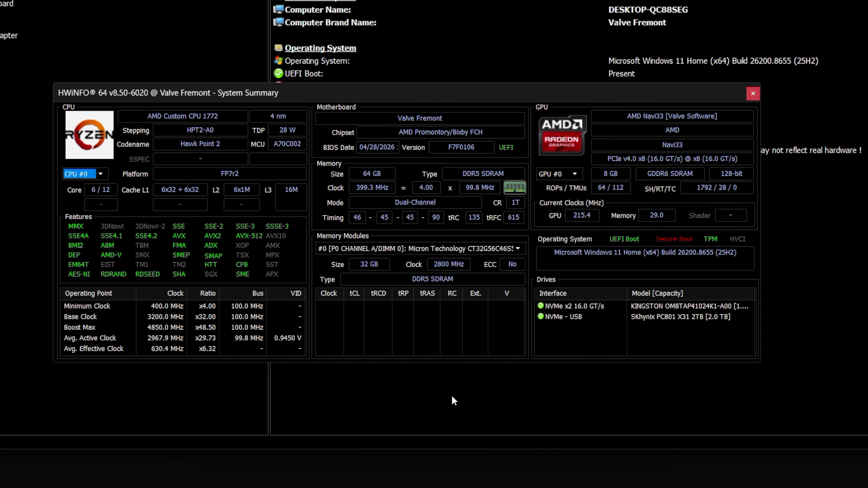Click the AMD Promontory/Bixby FCH chipset field
The image size is (868, 488).
[x=440, y=132]
